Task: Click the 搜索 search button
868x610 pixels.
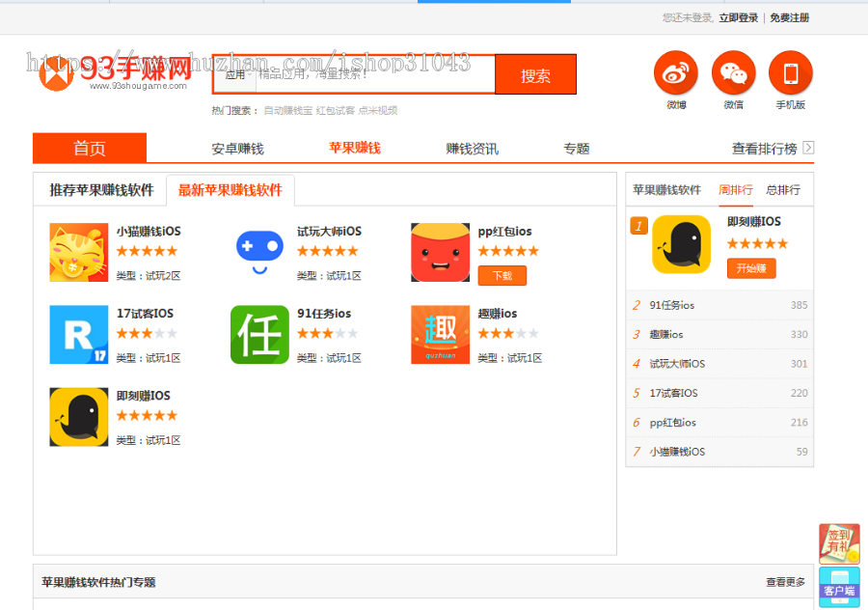Action: click(535, 74)
